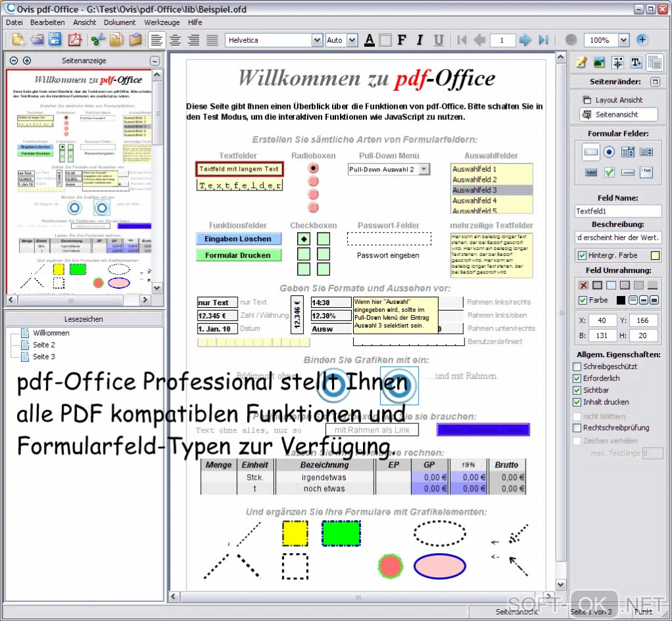
Task: Select the first radio button in document
Action: tap(314, 168)
